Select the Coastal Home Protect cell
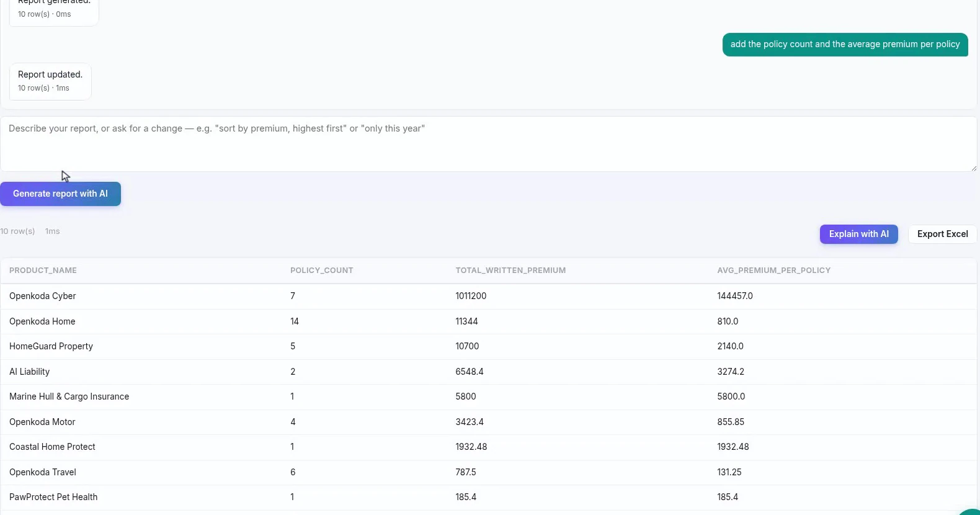The height and width of the screenshot is (515, 980). (52, 447)
